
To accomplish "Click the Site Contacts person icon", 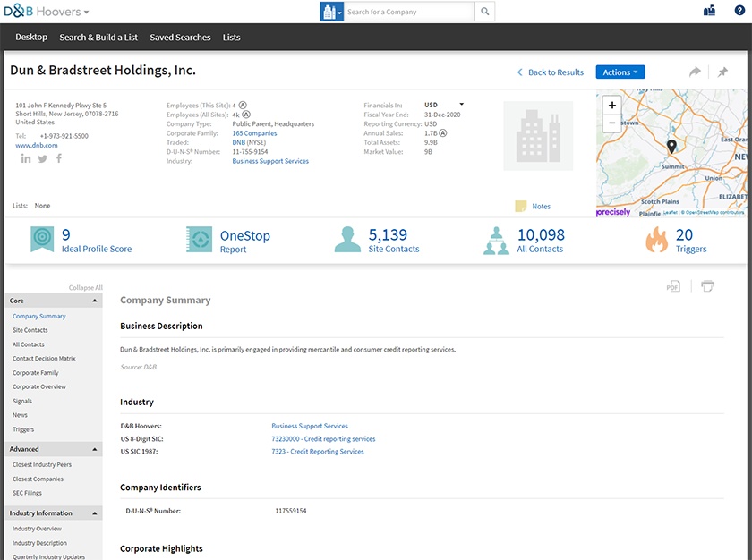I will coord(347,240).
